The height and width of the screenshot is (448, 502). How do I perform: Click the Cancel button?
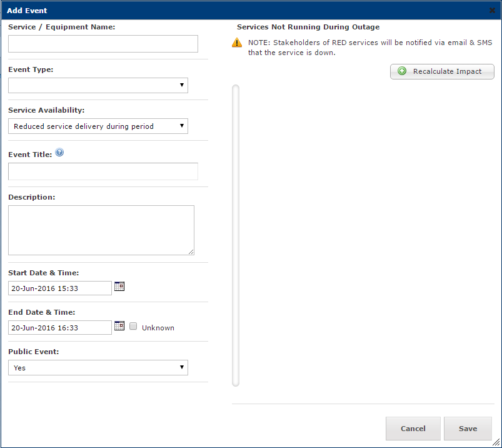[413, 429]
